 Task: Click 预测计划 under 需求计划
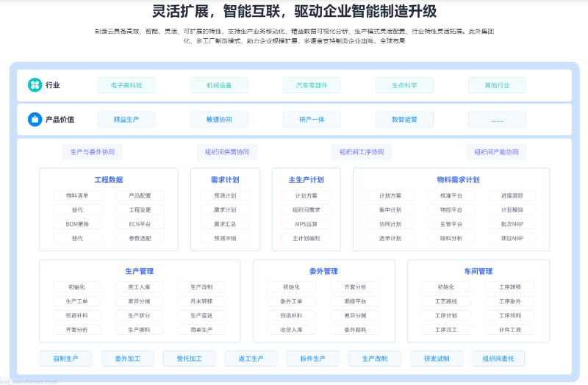(x=225, y=195)
